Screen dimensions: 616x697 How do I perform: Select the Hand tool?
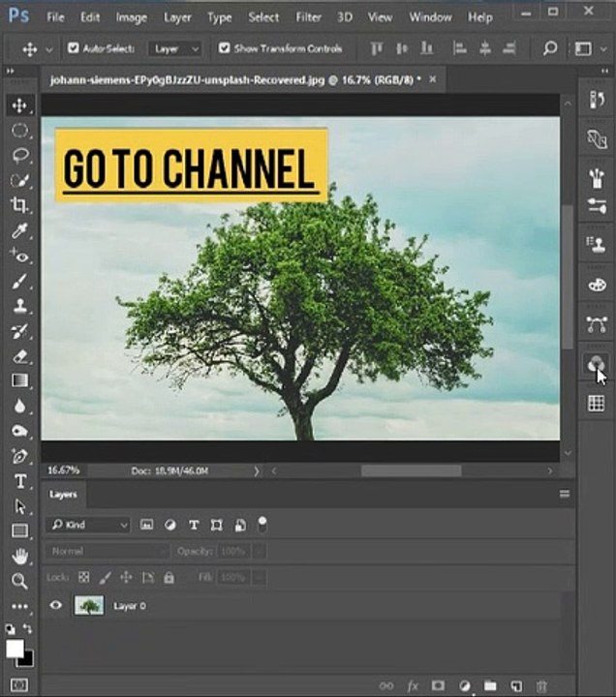point(19,556)
